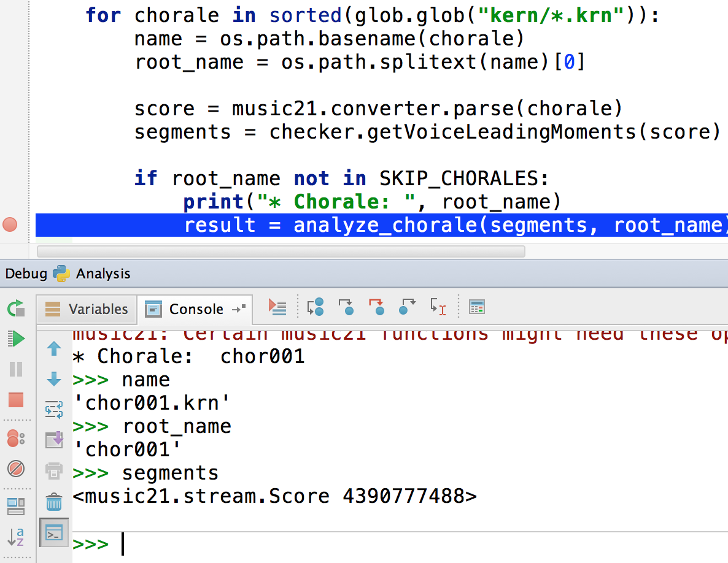Toggle soft-wrap in the console

click(x=54, y=409)
